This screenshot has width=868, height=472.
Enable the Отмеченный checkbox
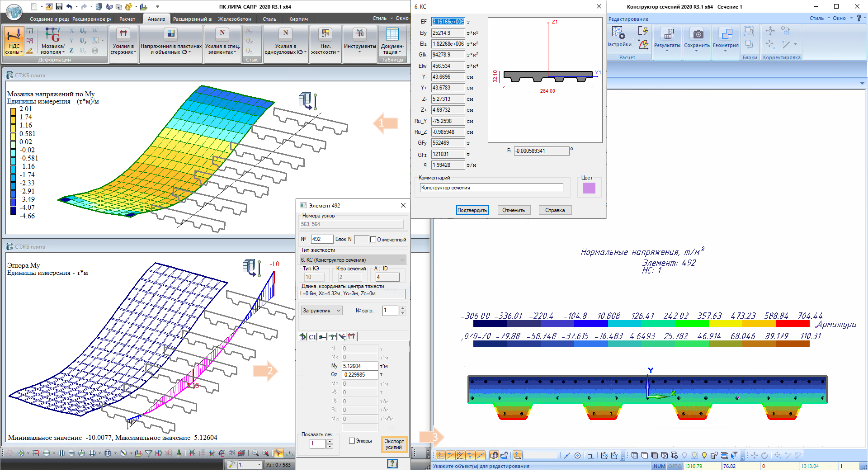pyautogui.click(x=373, y=240)
